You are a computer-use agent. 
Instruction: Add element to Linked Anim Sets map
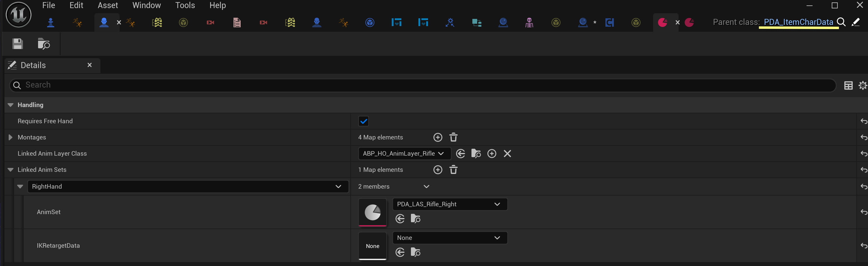click(438, 169)
